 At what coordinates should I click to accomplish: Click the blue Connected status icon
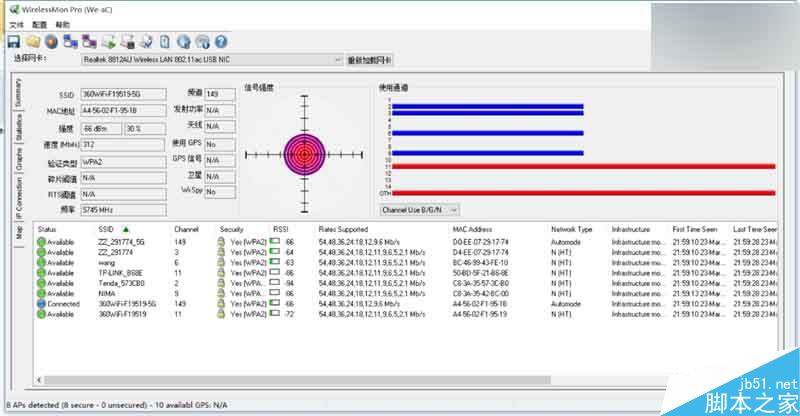41,304
